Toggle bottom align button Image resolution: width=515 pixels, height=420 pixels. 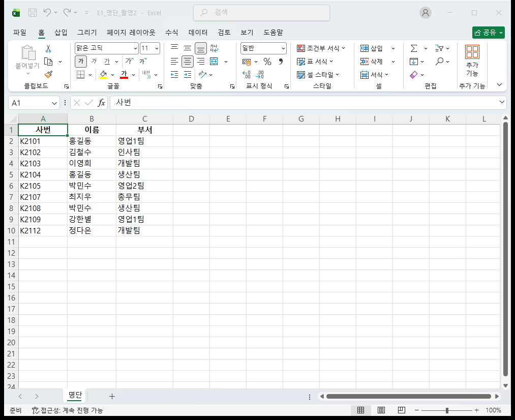tap(201, 48)
